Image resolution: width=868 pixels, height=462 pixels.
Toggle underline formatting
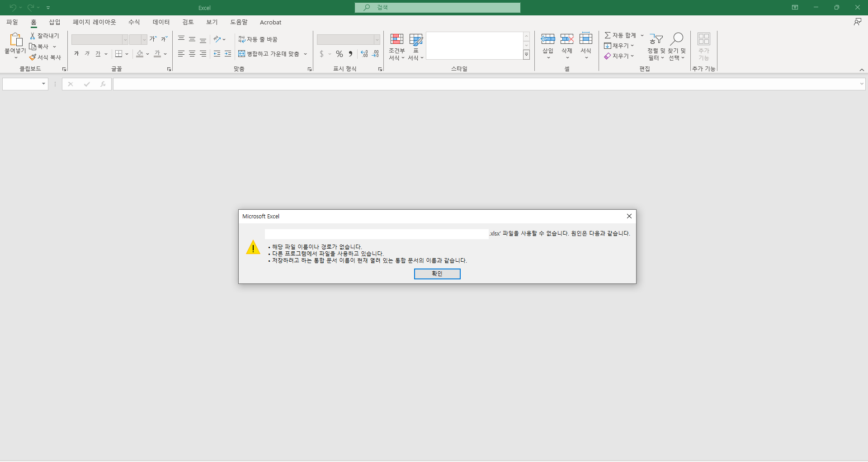pyautogui.click(x=98, y=54)
